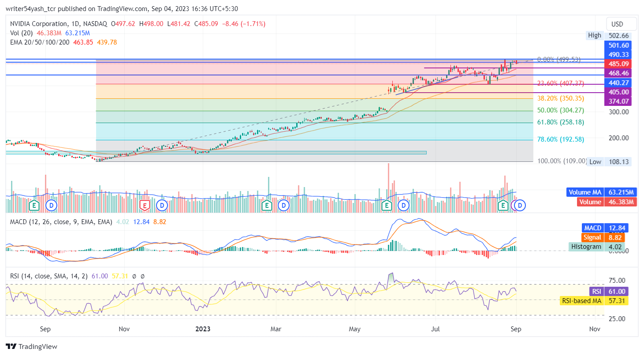Click the 2023 label on the time axis
The image size is (644, 356).
click(x=203, y=329)
